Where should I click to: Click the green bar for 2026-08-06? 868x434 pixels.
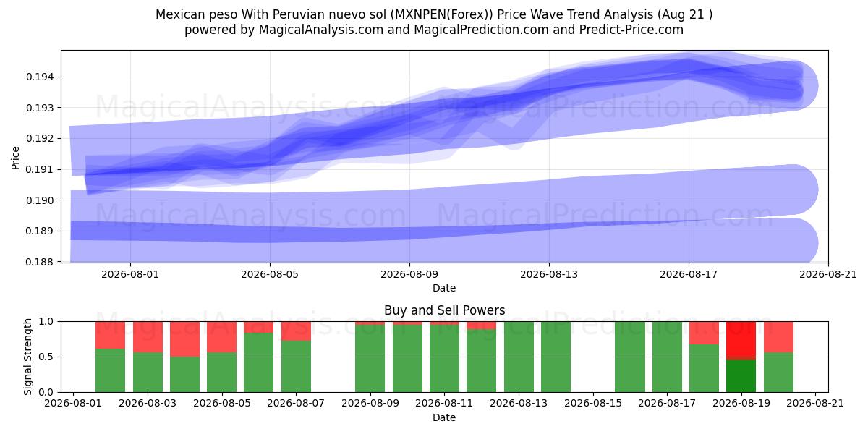coord(259,362)
